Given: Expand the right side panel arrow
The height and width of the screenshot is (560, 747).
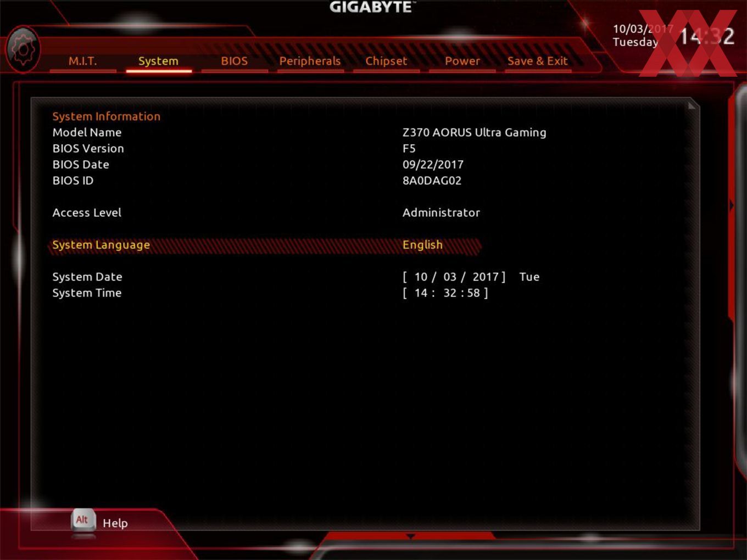Looking at the screenshot, I should tap(732, 205).
